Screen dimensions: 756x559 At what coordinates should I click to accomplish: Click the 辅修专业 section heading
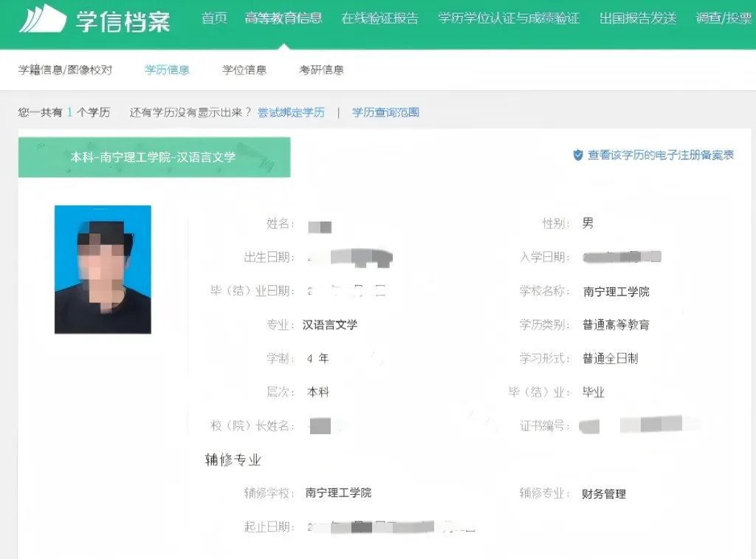233,459
